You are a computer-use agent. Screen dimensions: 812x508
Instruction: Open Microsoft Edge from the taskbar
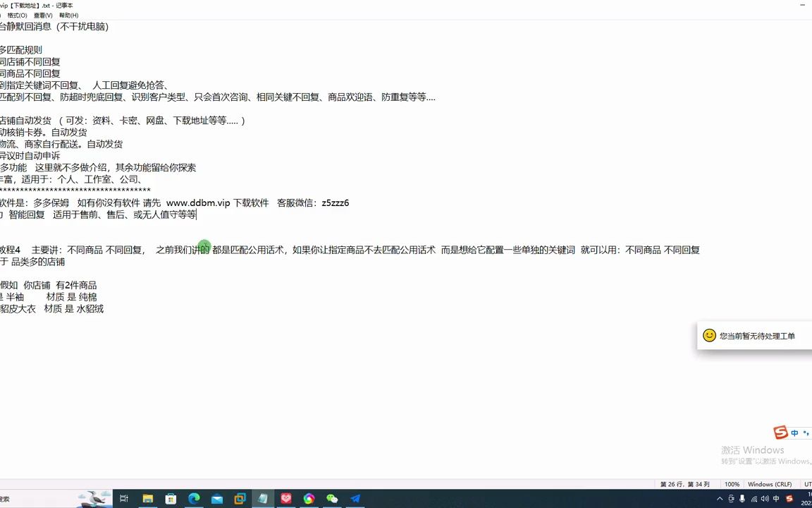click(x=193, y=499)
